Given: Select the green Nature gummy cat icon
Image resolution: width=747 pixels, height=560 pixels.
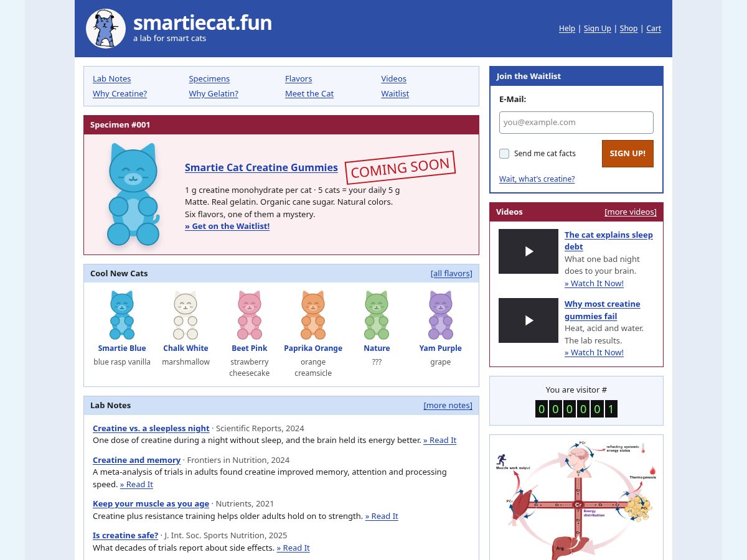Looking at the screenshot, I should [377, 315].
